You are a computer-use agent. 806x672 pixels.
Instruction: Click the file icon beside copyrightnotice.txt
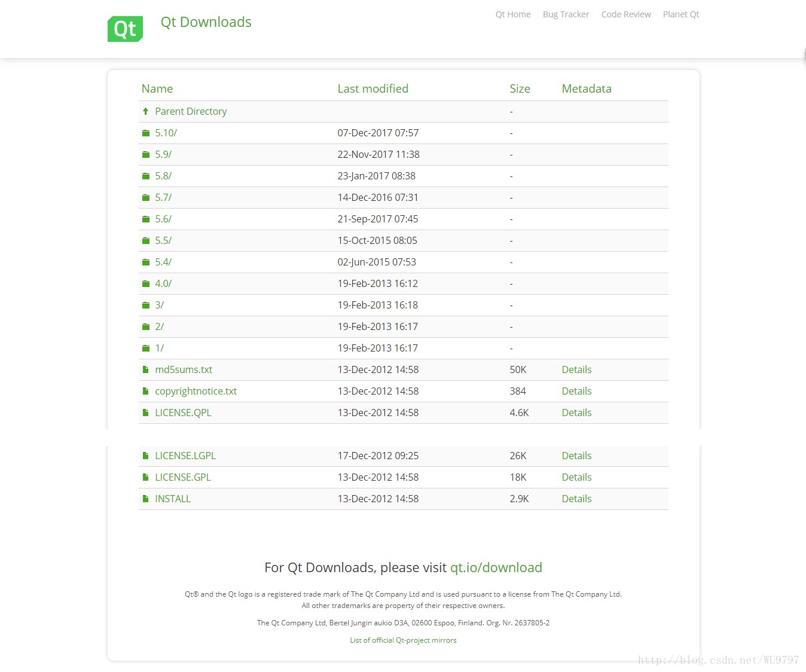tap(145, 391)
